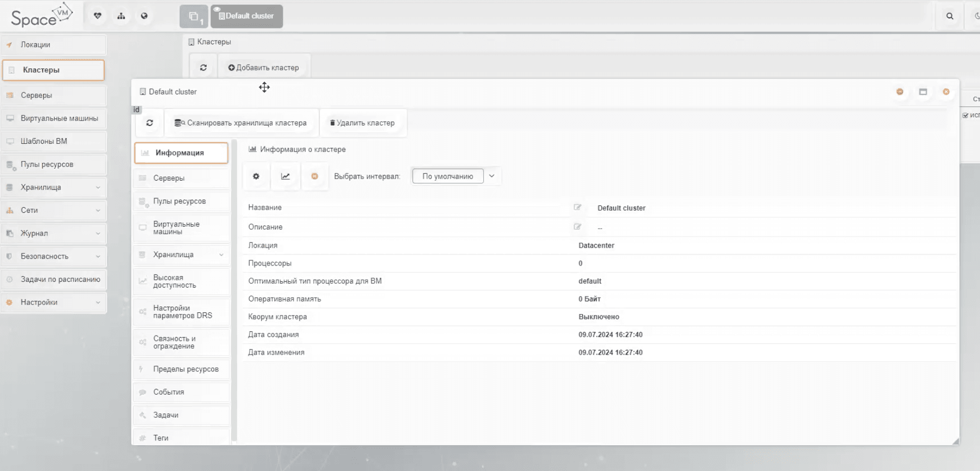Toggle the checked checkbox at right edge
Viewport: 980px width, 471px height.
point(965,115)
